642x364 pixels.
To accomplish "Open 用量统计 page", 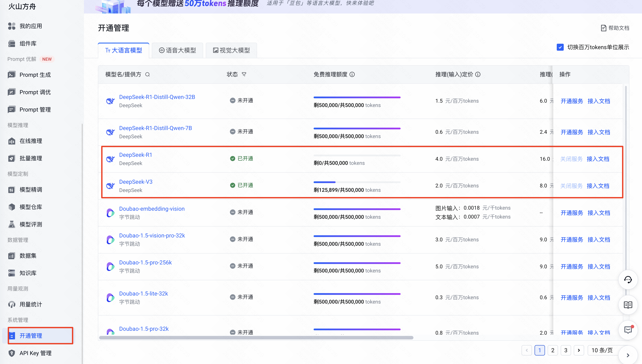I will click(x=31, y=304).
